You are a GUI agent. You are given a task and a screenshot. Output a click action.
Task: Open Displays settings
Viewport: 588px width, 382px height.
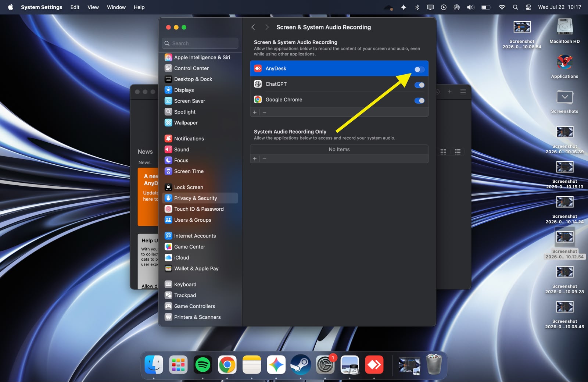[200, 90]
